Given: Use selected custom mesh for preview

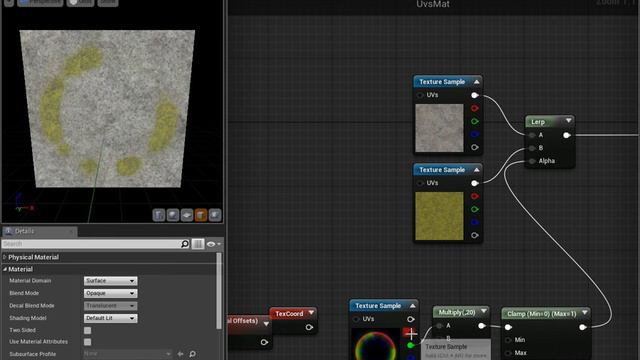Looking at the screenshot, I should pyautogui.click(x=215, y=215).
